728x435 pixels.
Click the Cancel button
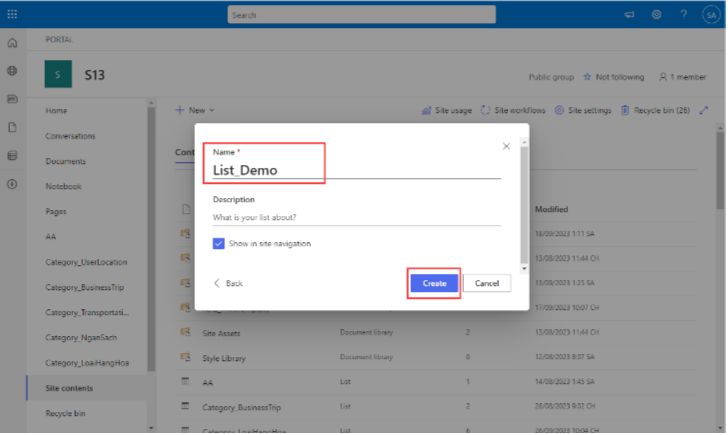click(x=487, y=283)
